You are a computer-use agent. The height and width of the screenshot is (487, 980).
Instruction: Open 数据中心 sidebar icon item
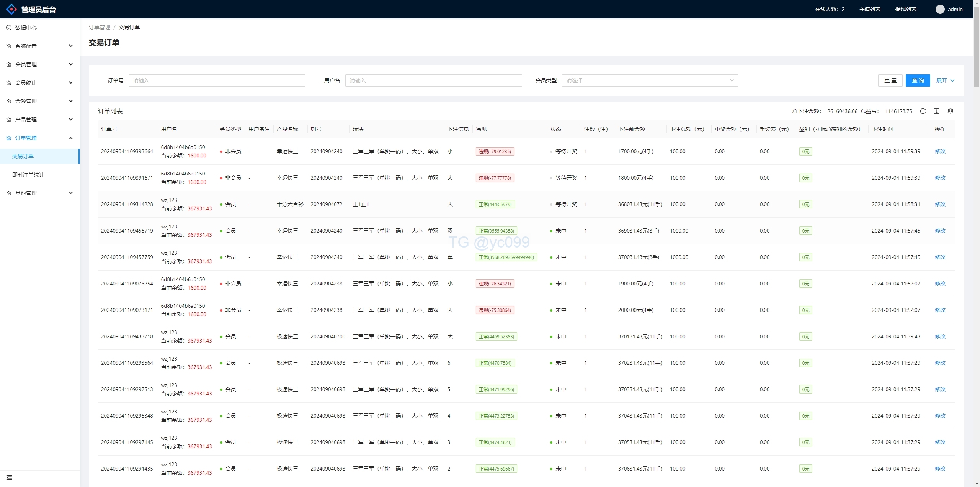[x=9, y=28]
